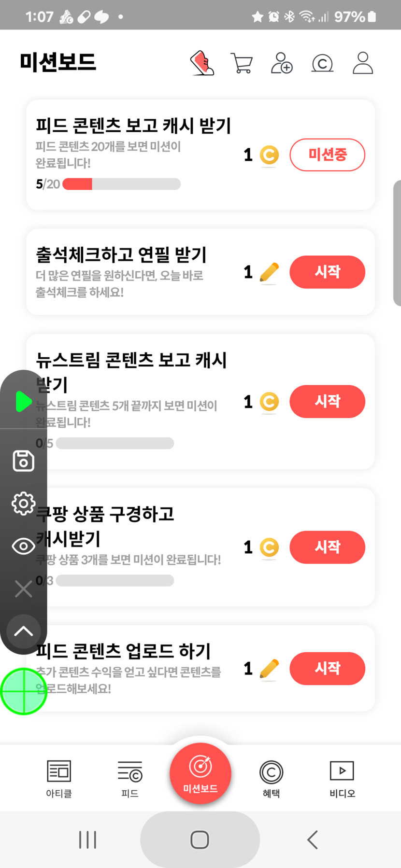The image size is (401, 868).
Task: Open the 비디오 tab
Action: pyautogui.click(x=342, y=778)
